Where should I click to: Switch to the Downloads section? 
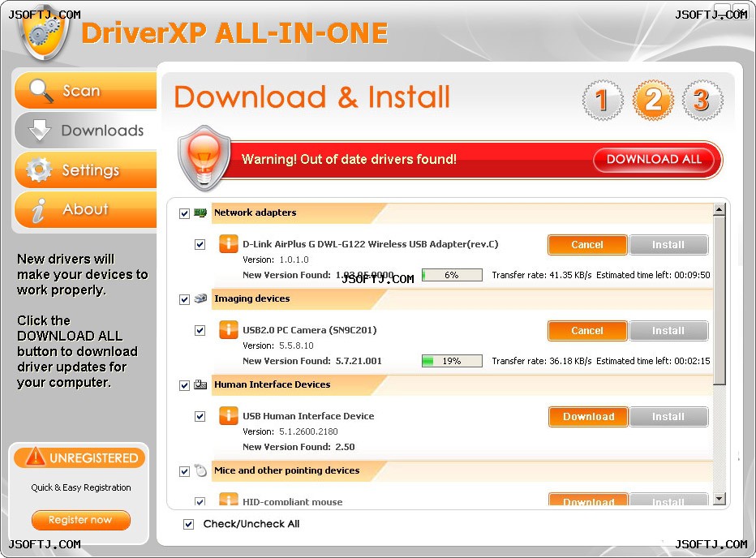point(86,131)
